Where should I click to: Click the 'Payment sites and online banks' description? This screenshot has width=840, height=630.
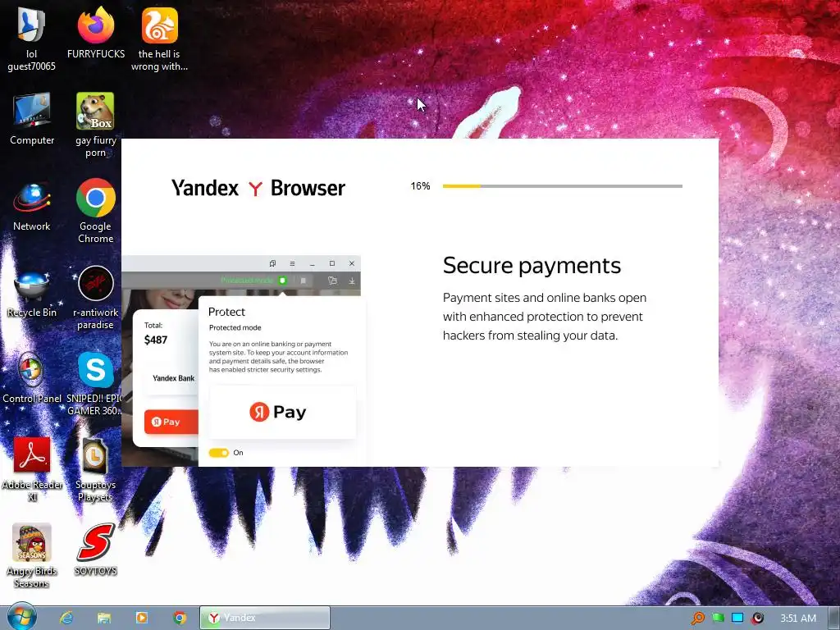(x=545, y=317)
